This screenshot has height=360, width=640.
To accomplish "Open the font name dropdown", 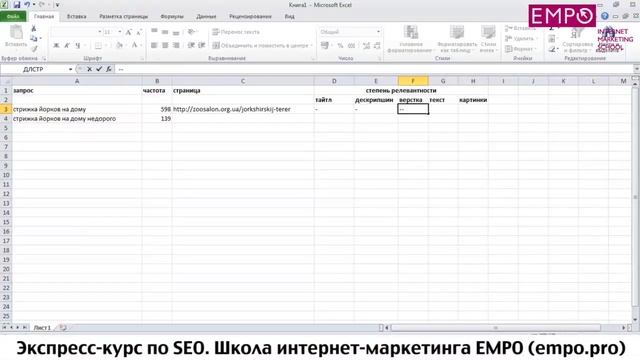I will [99, 32].
